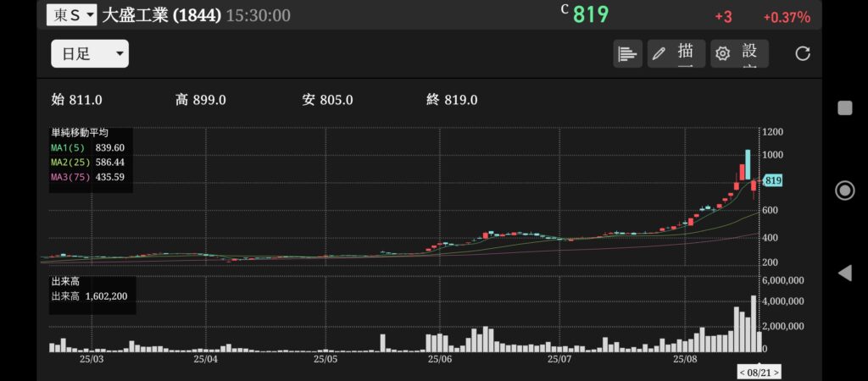Refresh the chart data

[x=802, y=53]
